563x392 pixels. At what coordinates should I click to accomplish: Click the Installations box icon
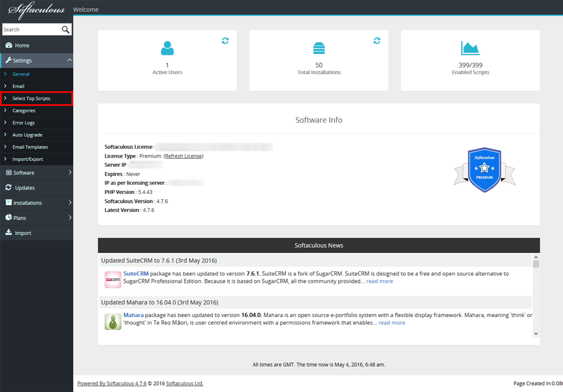pyautogui.click(x=8, y=203)
